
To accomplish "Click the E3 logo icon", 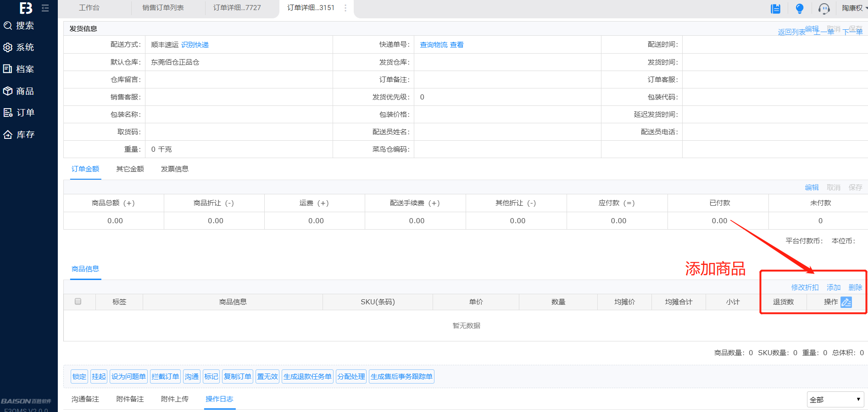I will point(26,8).
